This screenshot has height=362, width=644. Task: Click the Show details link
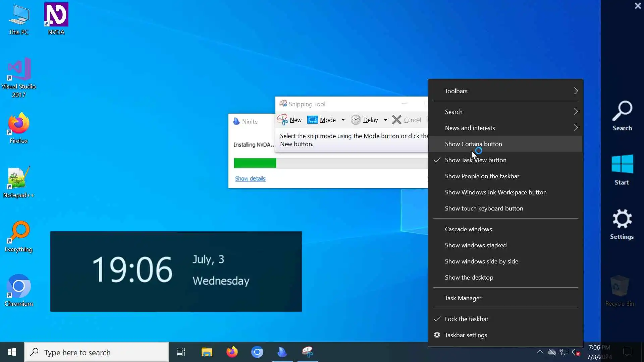coord(250,179)
